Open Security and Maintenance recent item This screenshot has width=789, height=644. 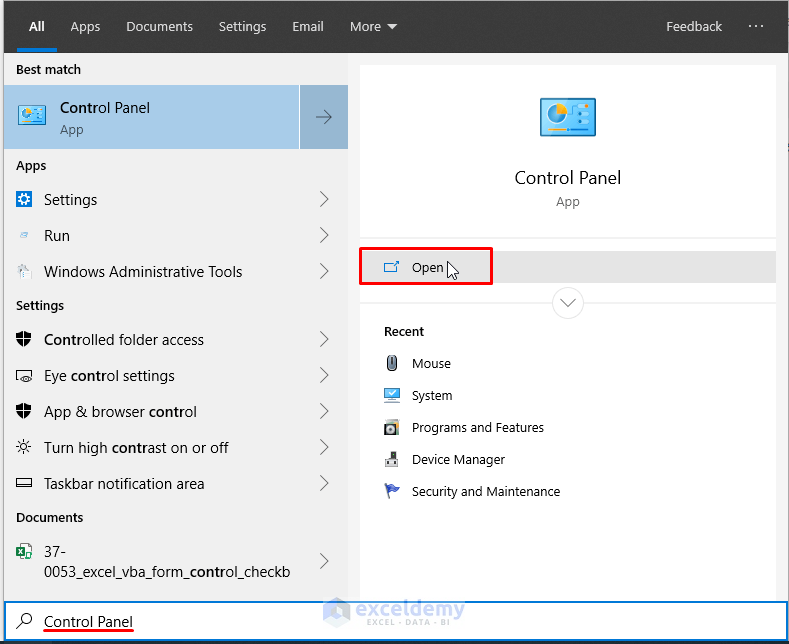[x=486, y=491]
